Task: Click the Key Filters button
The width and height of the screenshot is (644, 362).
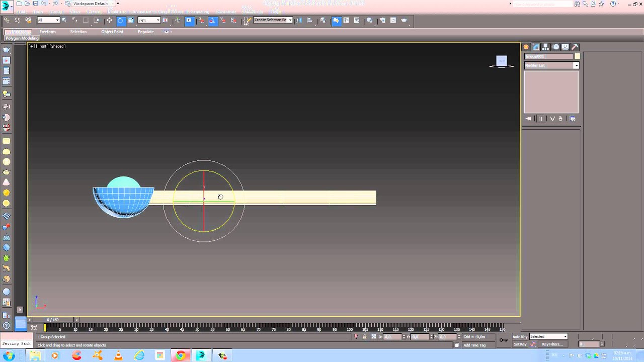Action: point(552,344)
